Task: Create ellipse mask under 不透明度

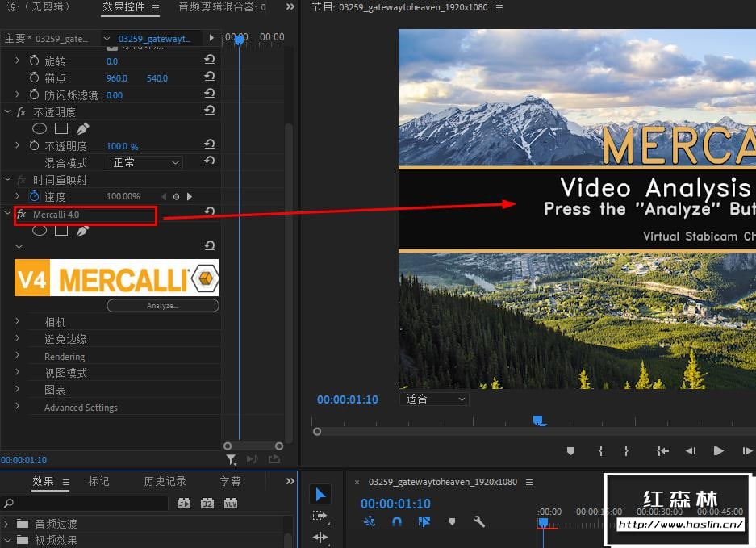Action: [x=40, y=128]
